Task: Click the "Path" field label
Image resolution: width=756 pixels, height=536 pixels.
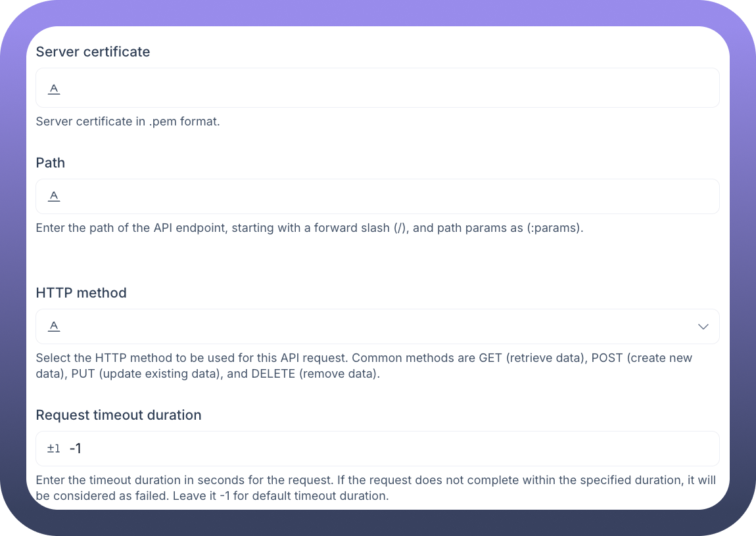Action: click(51, 163)
